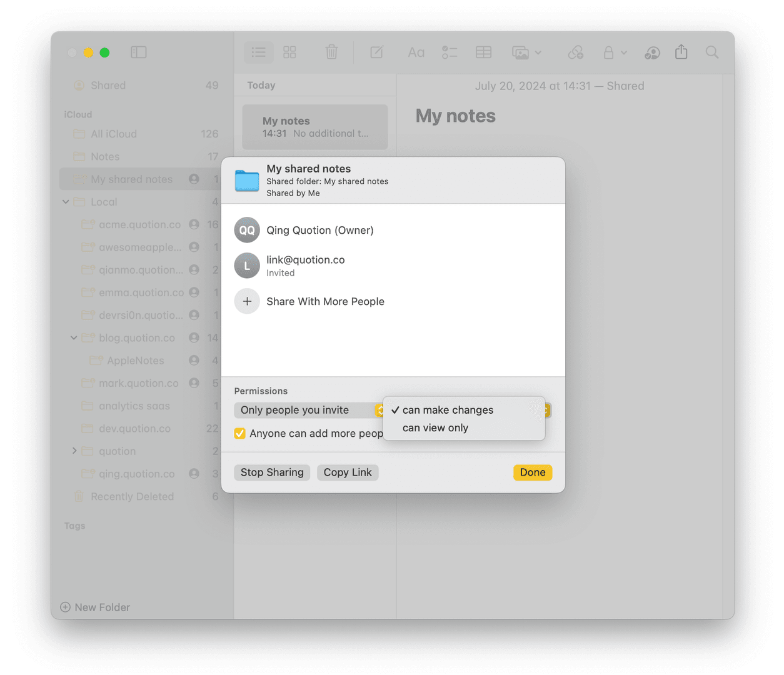Screen dimensions: 784x675
Task: Select can view only permission
Action: point(435,428)
